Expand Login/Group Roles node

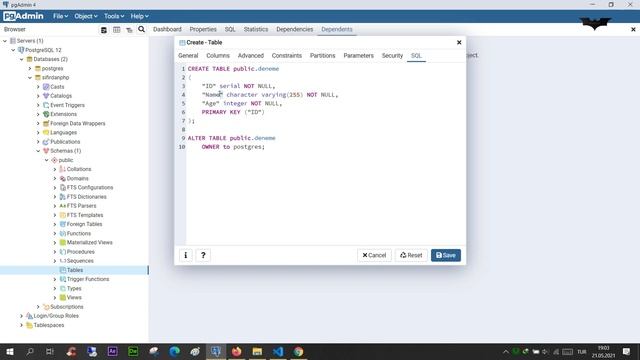tap(22, 316)
